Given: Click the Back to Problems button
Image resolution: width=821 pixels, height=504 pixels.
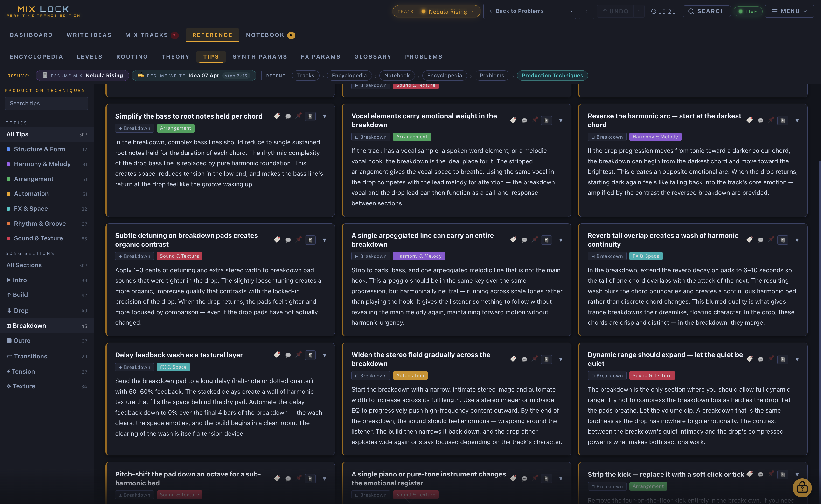Looking at the screenshot, I should click(x=525, y=11).
